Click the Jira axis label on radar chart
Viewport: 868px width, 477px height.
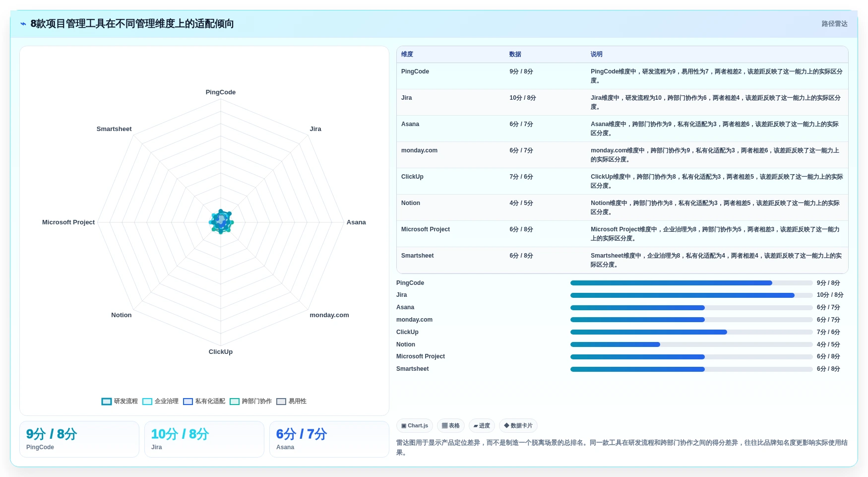point(315,129)
